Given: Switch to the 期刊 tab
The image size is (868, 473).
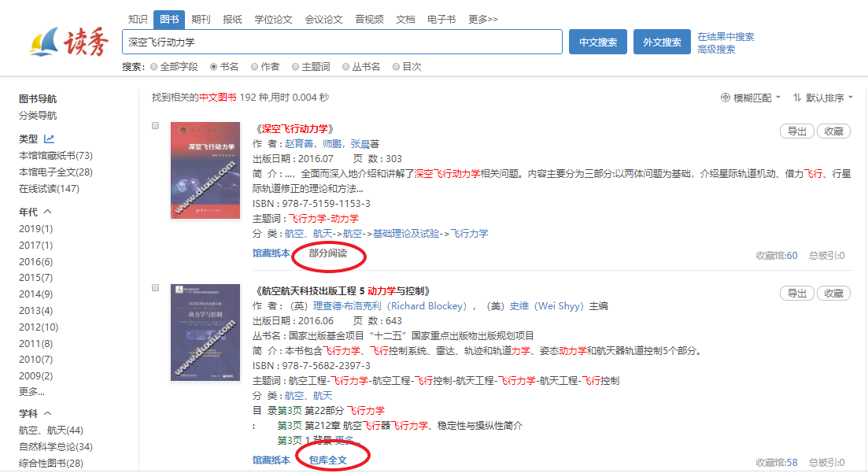Looking at the screenshot, I should point(201,19).
